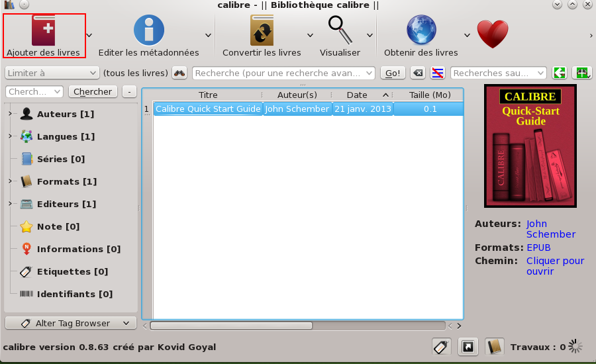596x364 pixels.
Task: Click the red heart donate icon
Action: [493, 34]
